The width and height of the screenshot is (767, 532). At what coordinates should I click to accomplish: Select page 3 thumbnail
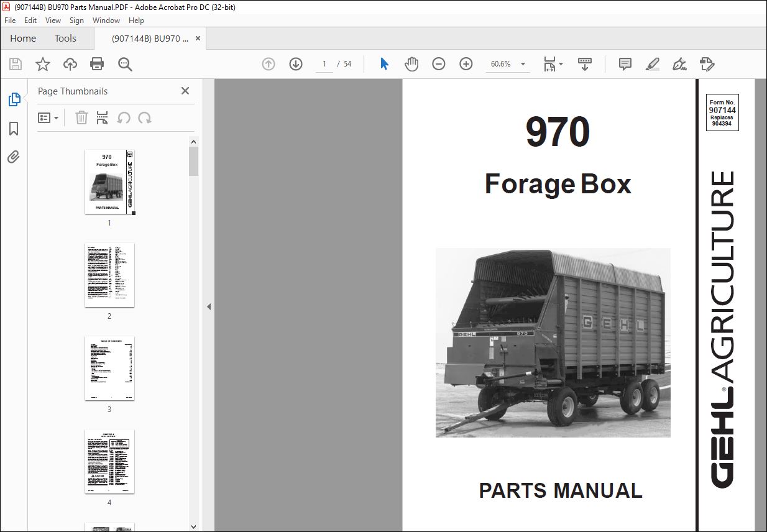(109, 368)
